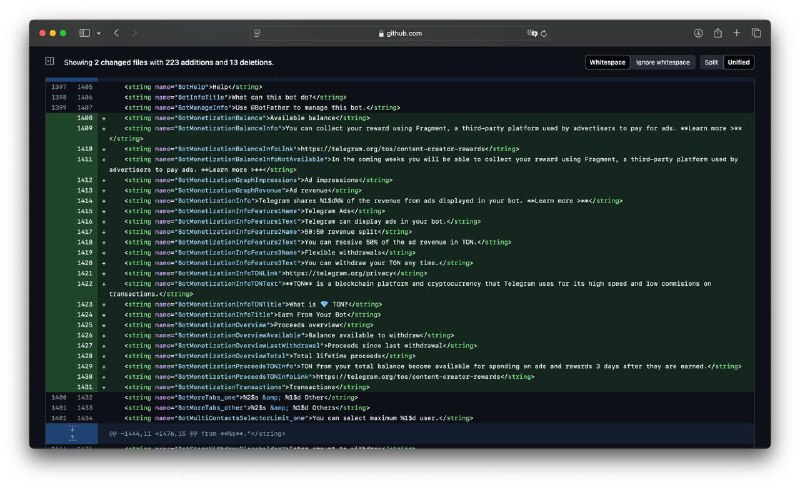Screen dimensions: 800x487
Task: Click line number 1431
Action: tap(85, 387)
